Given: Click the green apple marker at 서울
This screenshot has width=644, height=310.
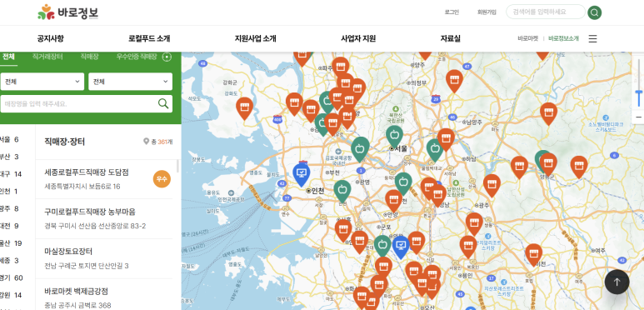Looking at the screenshot, I should (394, 137).
